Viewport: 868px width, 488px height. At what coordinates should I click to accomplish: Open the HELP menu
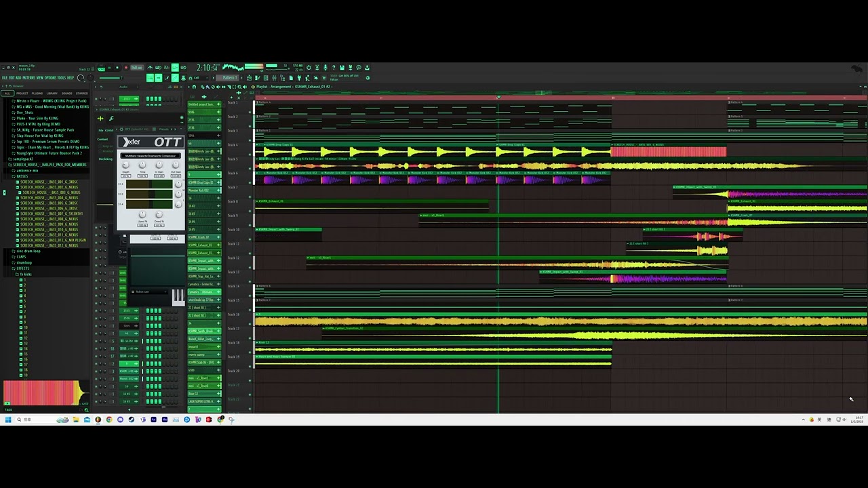click(x=71, y=77)
